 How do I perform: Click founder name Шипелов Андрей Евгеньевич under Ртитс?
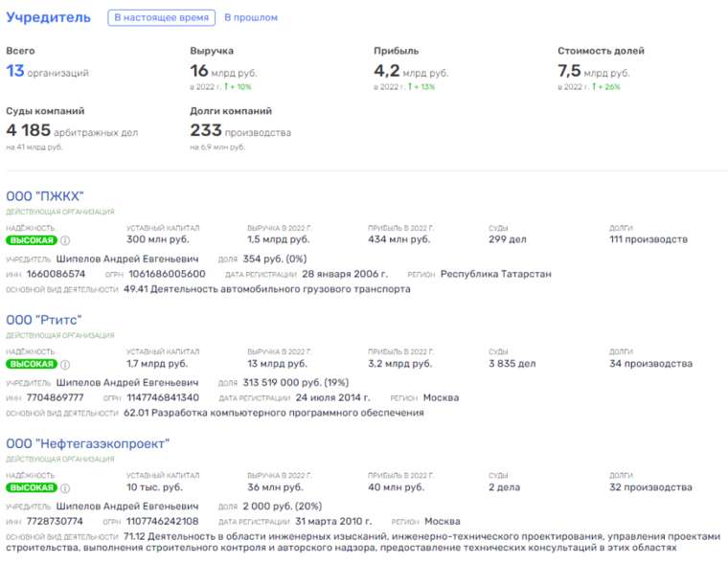click(x=127, y=383)
